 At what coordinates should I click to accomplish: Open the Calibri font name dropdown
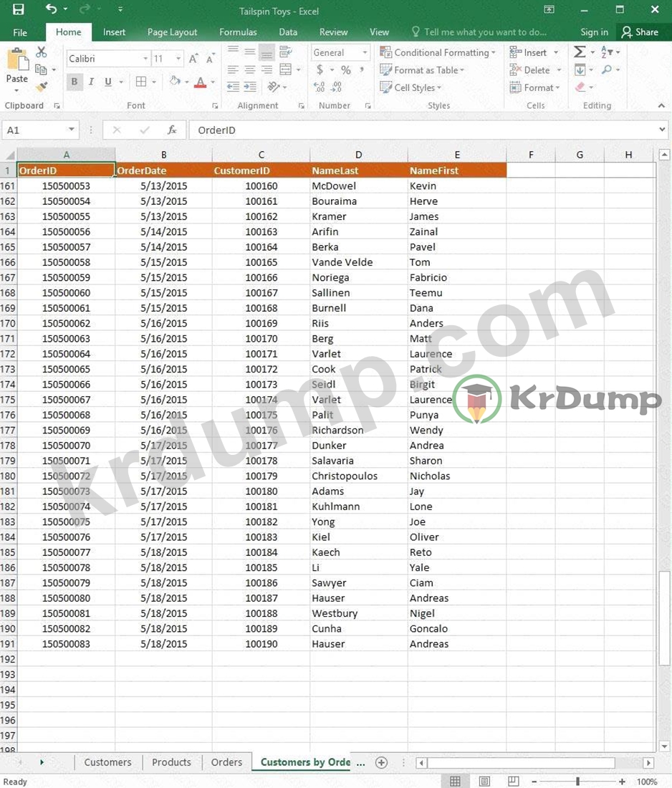point(145,59)
